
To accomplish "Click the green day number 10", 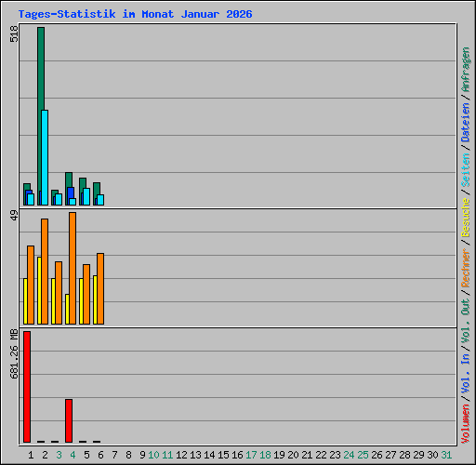I will pos(153,455).
